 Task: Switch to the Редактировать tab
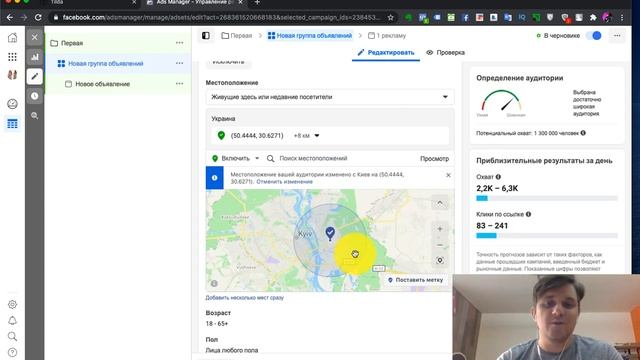coord(386,53)
